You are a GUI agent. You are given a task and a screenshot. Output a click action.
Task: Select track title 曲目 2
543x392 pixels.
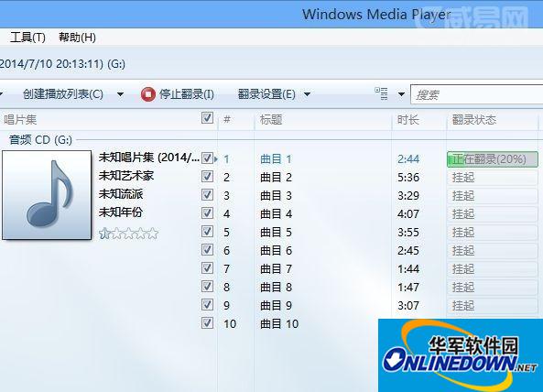276,178
